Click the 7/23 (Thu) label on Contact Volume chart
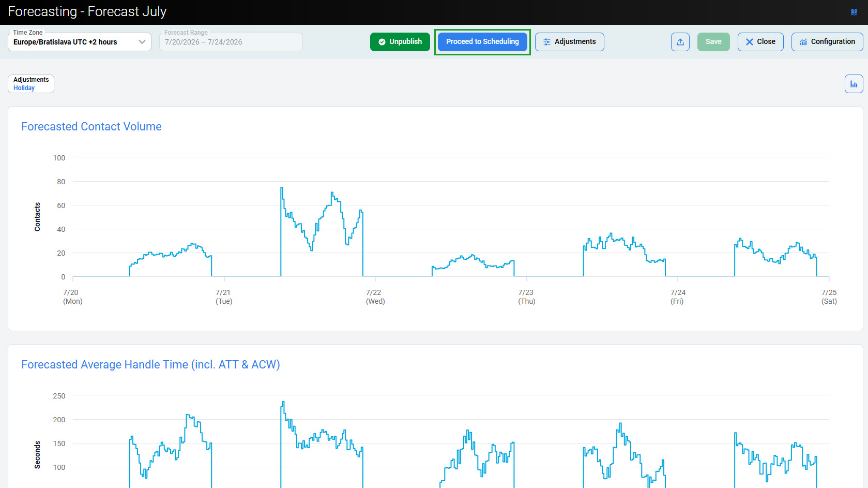 click(x=526, y=297)
